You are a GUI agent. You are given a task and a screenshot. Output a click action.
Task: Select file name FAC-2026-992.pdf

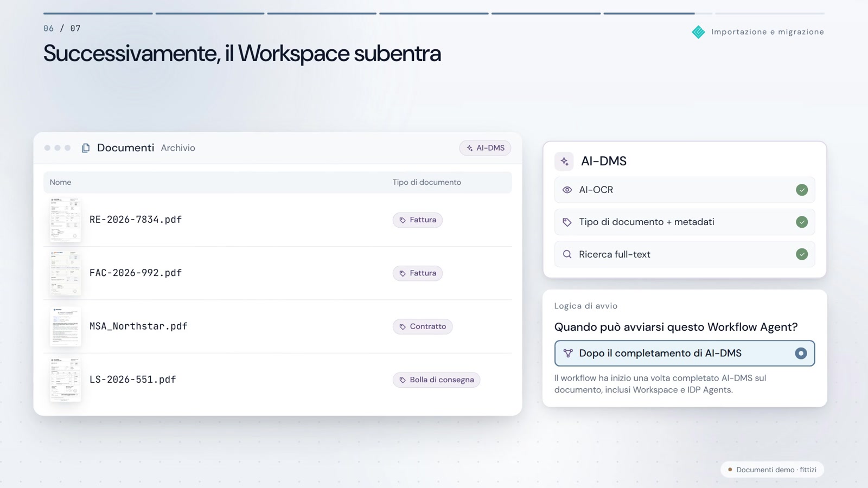coord(136,273)
